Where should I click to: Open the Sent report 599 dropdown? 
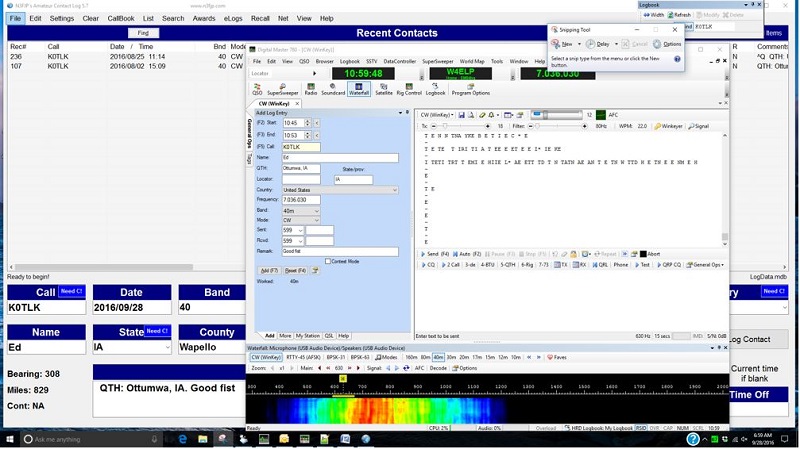[300, 231]
